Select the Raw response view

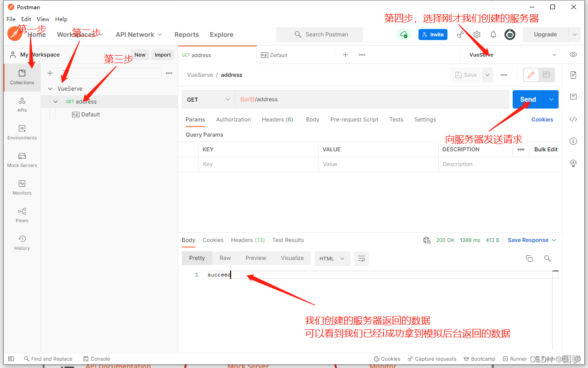coord(225,258)
